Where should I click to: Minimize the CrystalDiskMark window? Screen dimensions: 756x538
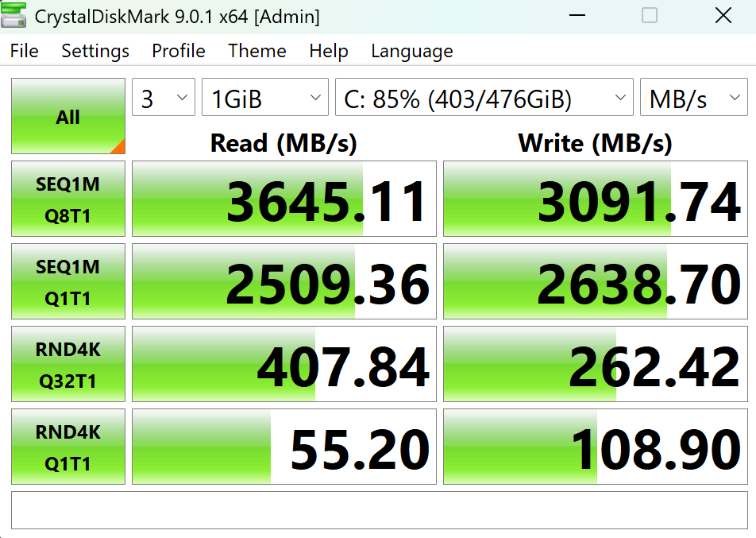click(577, 15)
